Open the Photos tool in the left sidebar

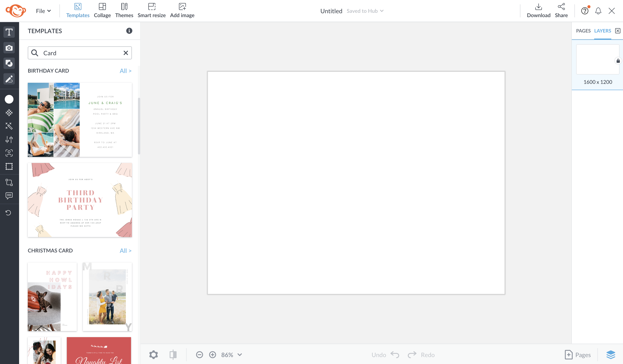[9, 48]
